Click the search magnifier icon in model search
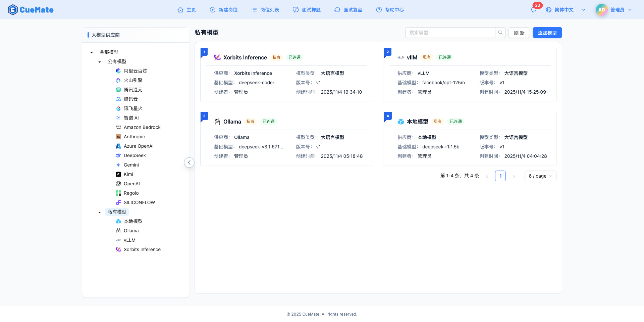 pyautogui.click(x=500, y=33)
